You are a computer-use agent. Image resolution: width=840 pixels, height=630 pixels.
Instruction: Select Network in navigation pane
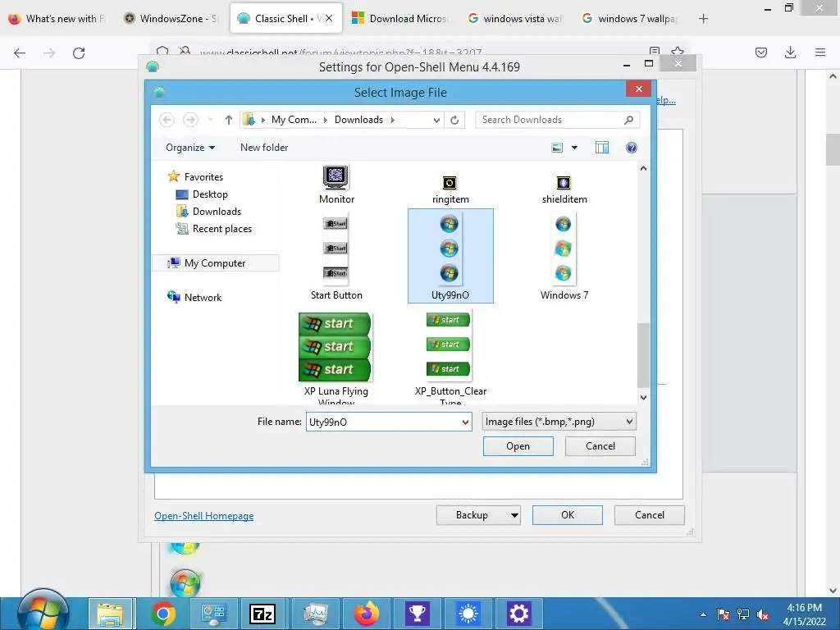[x=194, y=297]
